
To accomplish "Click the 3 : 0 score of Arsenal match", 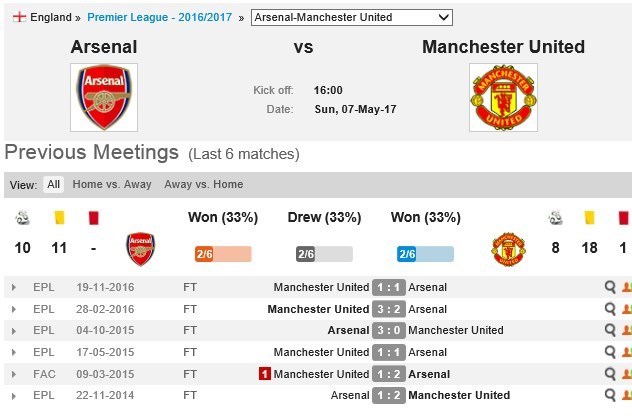I will point(388,331).
